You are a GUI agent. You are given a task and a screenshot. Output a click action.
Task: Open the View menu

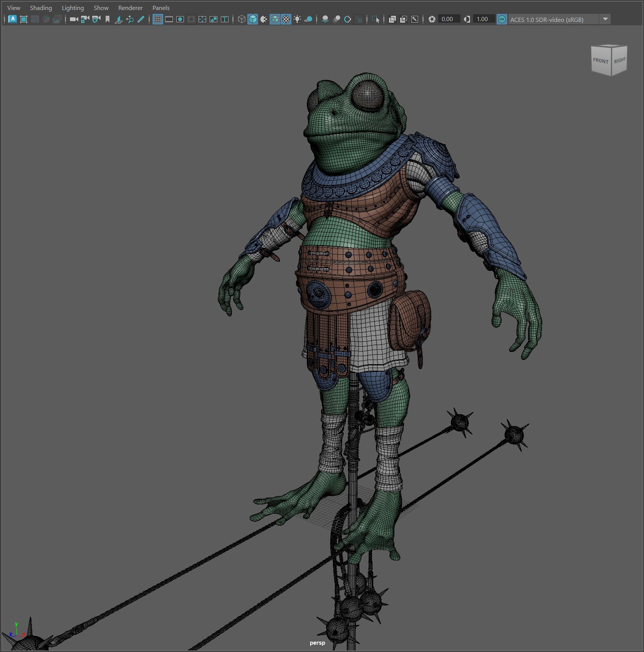click(14, 8)
